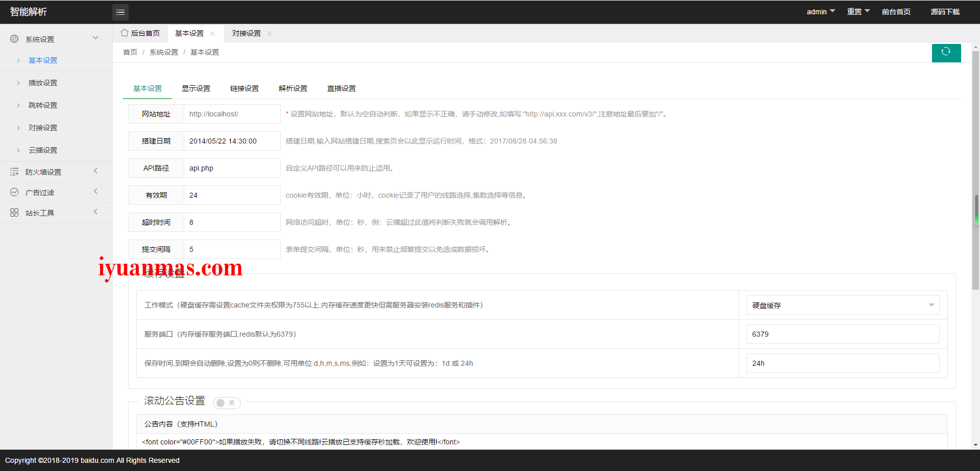Click the 防火墙设置 list icon
Screen dimensions: 980x471
(x=14, y=172)
